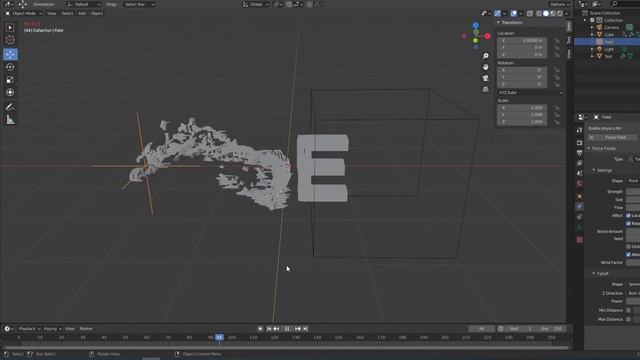Open the Output properties tab icon
Image resolution: width=640 pixels, height=360 pixels.
[579, 153]
